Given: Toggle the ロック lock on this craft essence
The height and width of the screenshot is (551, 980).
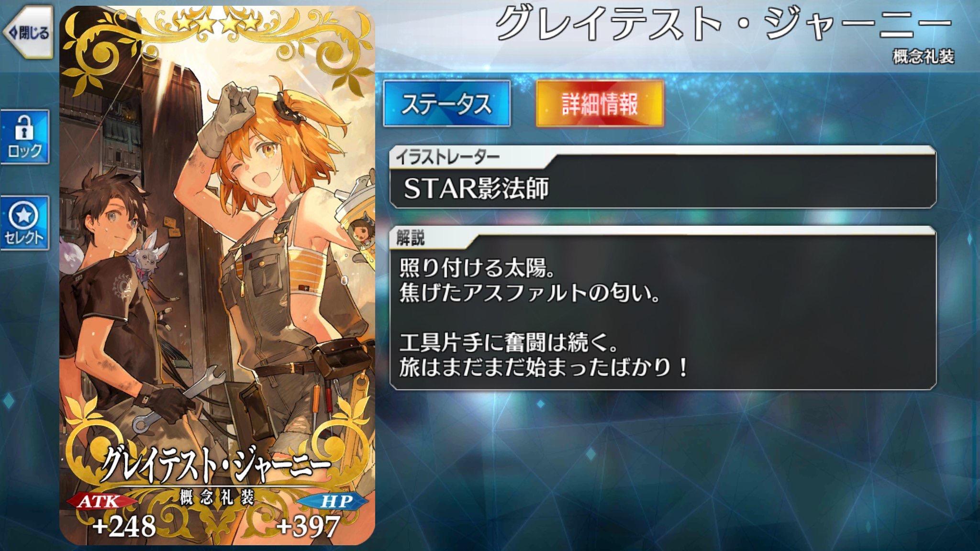Looking at the screenshot, I should click(25, 137).
